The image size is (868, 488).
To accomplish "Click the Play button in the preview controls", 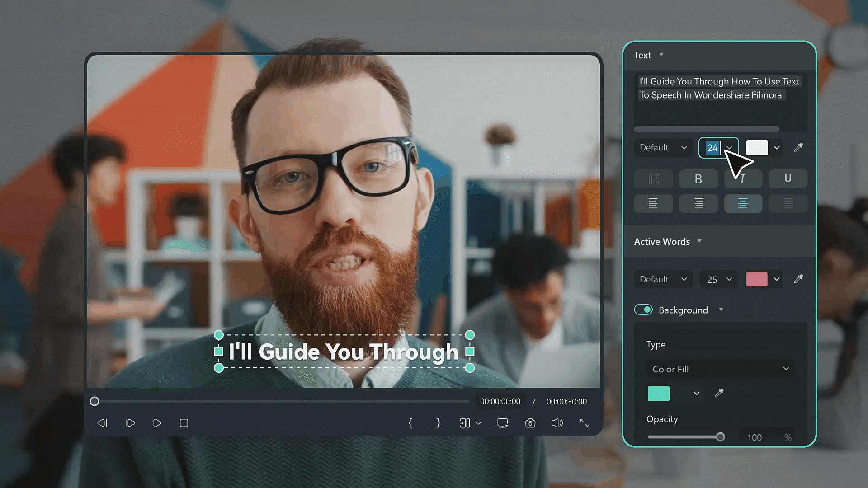I will pos(157,423).
